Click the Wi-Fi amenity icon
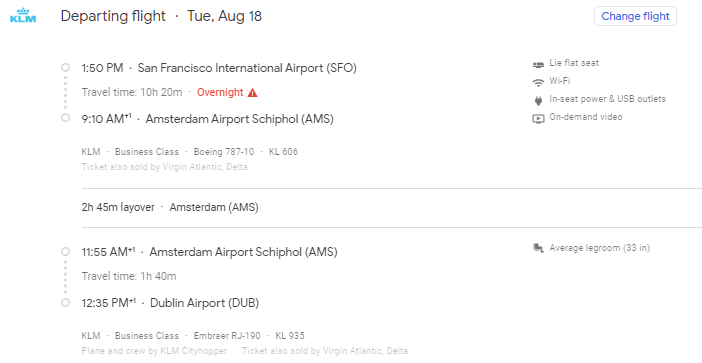Image resolution: width=702 pixels, height=363 pixels. click(538, 82)
